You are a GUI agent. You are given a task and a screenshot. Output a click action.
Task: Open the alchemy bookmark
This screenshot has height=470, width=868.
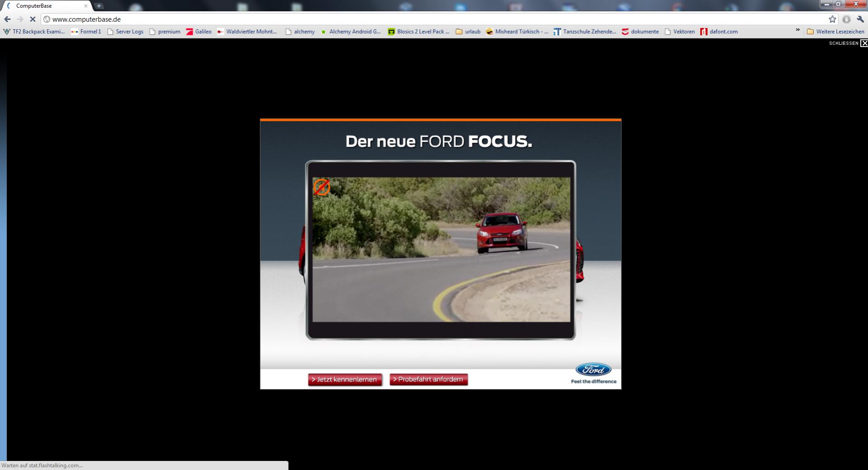coord(300,32)
